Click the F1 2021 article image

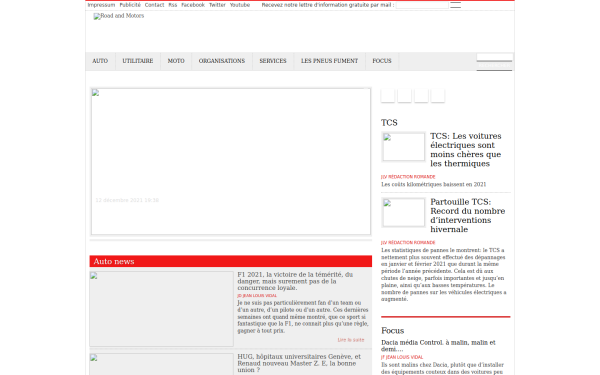click(x=161, y=309)
